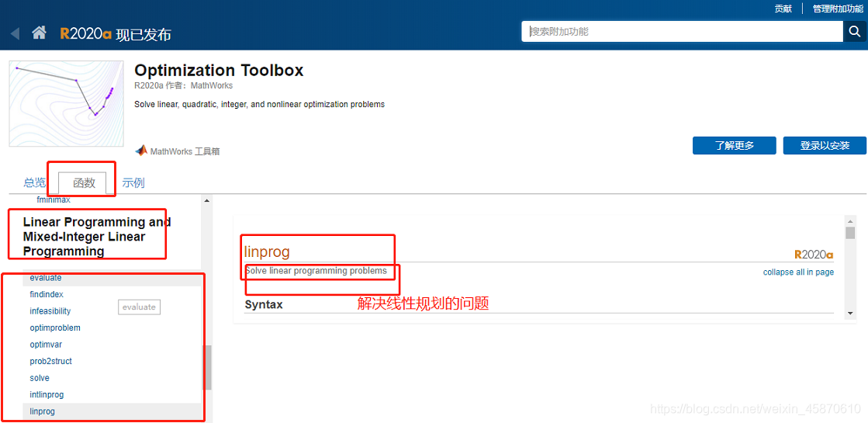Switch to the 总览 tab
Viewport: 868px width, 423px height.
[34, 182]
